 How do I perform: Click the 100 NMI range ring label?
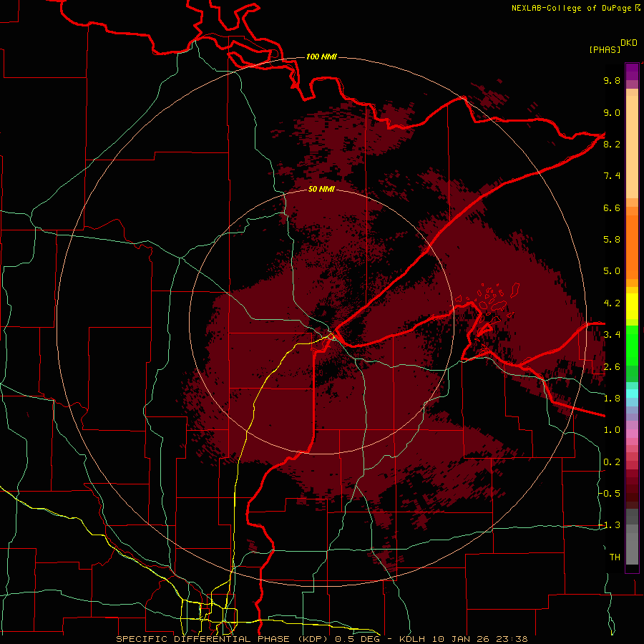click(x=321, y=57)
